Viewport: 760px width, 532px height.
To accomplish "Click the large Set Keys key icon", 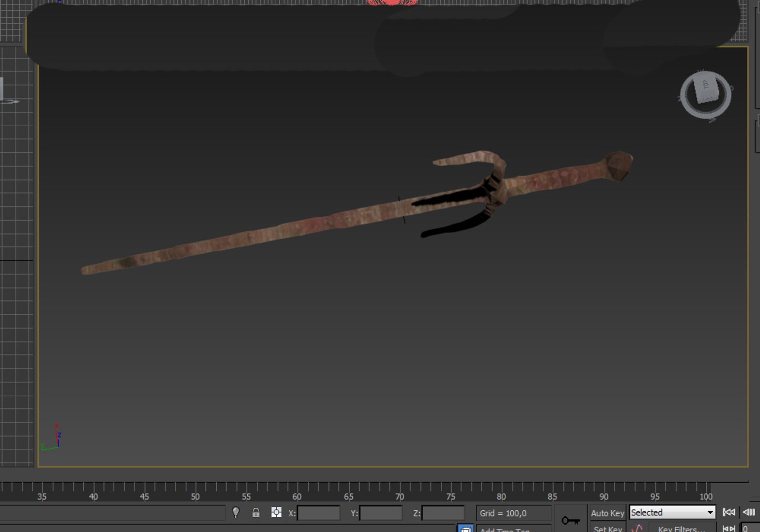I will (x=570, y=520).
